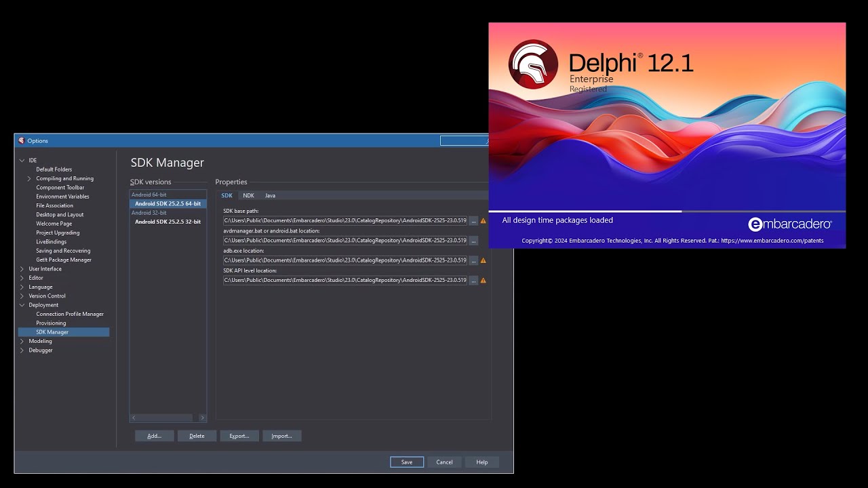
Task: Select SDK Manager in the options tree
Action: (64, 332)
